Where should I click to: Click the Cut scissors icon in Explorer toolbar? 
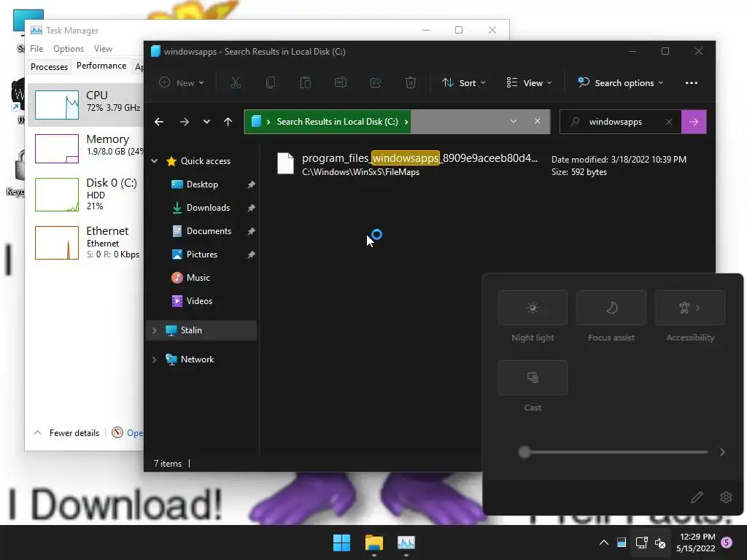236,83
